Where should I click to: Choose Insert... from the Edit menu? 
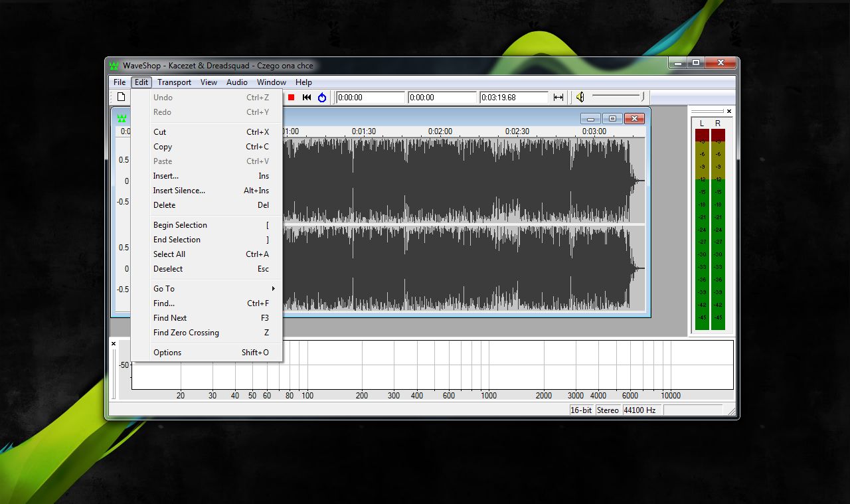click(x=207, y=176)
